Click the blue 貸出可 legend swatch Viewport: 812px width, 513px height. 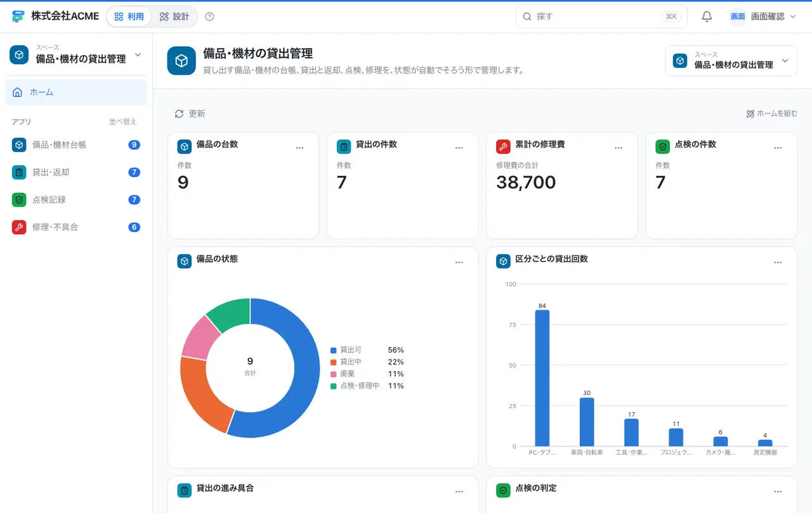click(333, 350)
